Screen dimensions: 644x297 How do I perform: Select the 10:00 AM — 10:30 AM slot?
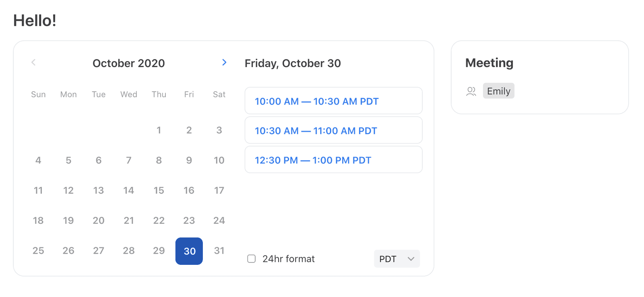pos(334,101)
